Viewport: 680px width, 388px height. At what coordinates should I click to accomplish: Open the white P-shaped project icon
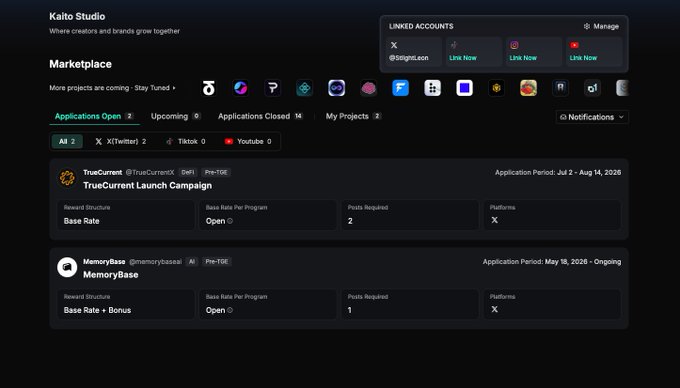(273, 88)
